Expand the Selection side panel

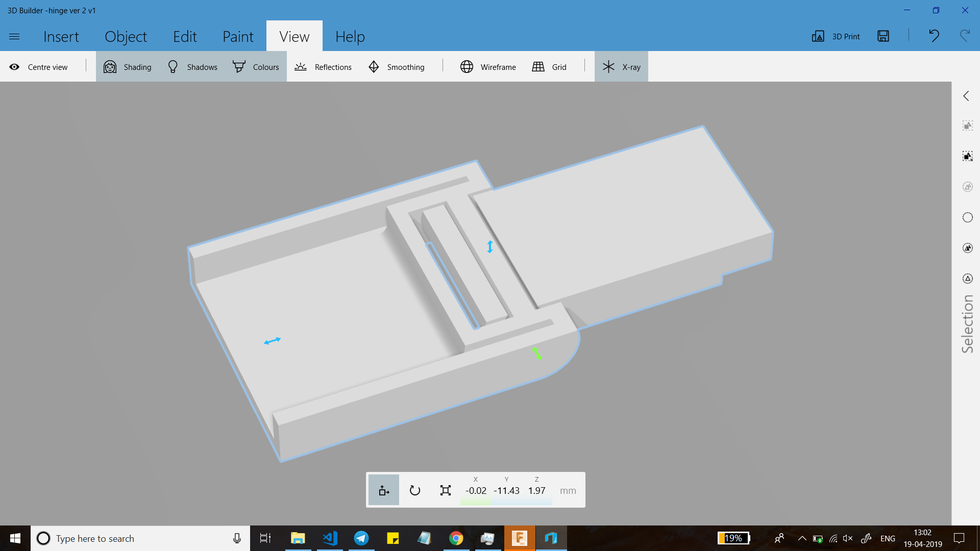point(966,96)
